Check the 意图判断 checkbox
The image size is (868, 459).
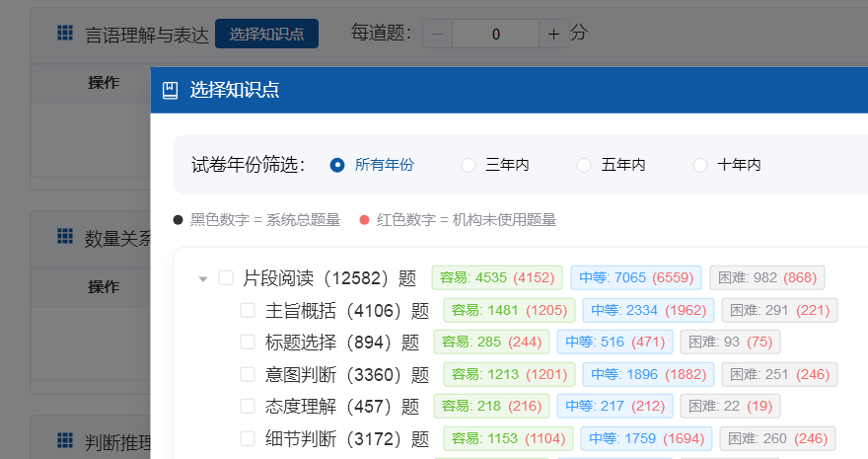pos(248,374)
